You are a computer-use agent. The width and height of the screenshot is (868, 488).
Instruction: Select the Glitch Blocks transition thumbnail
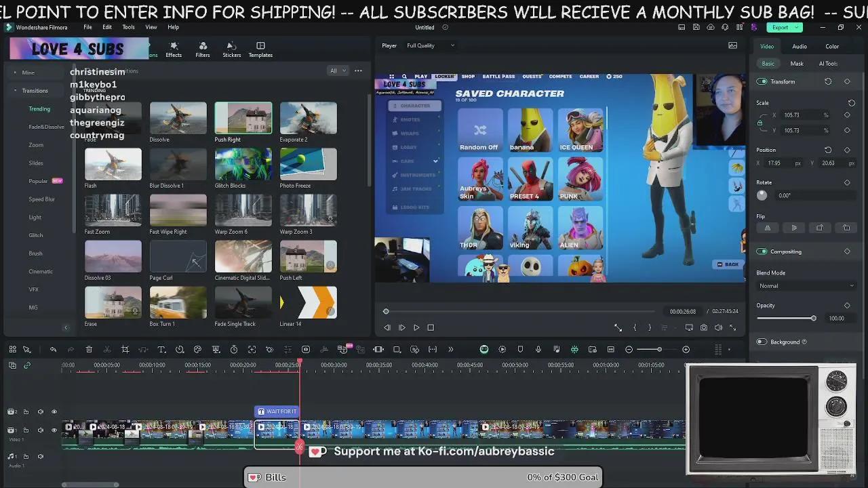[x=243, y=164]
